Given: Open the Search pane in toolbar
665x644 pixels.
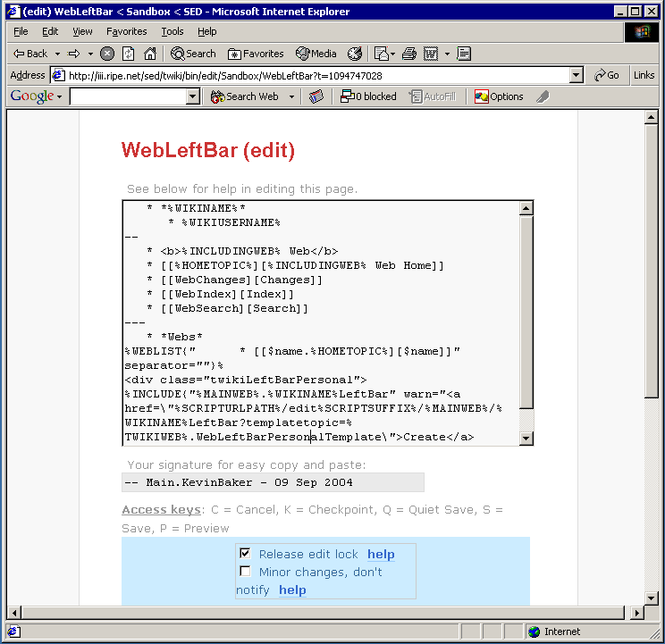Looking at the screenshot, I should [x=193, y=54].
